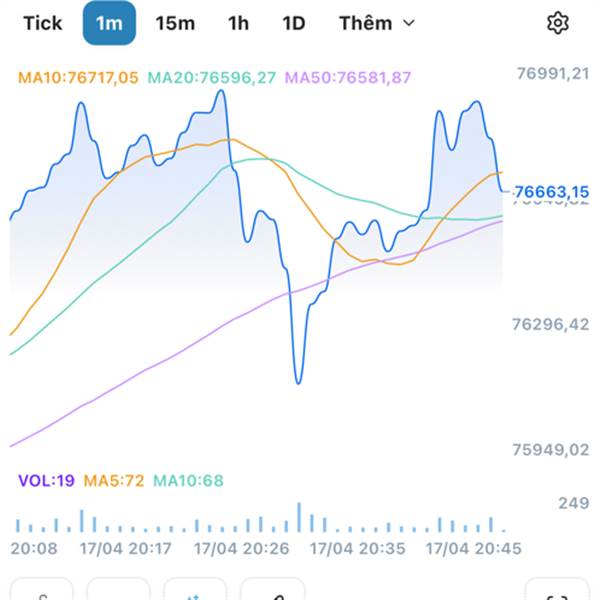
Task: Click the 75949,02 price axis label
Action: tap(551, 450)
